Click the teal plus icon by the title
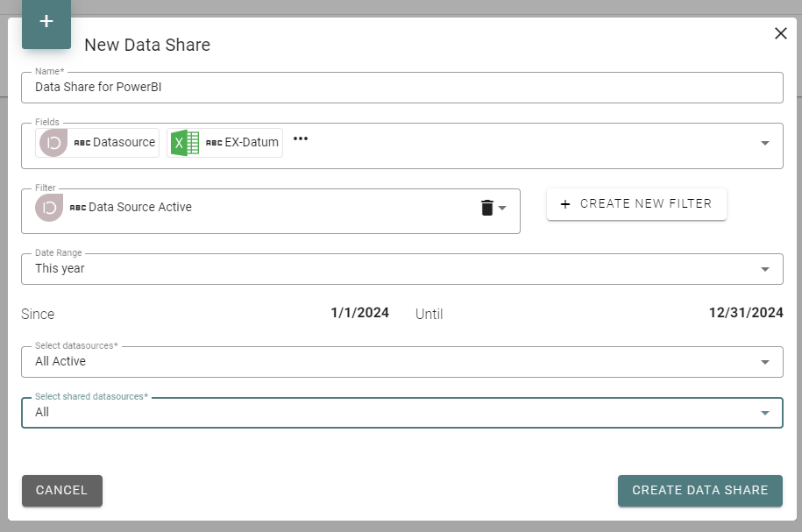 (x=46, y=22)
